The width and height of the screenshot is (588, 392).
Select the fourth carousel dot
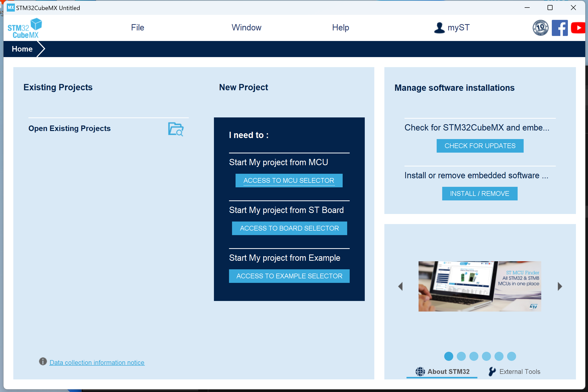click(x=486, y=356)
